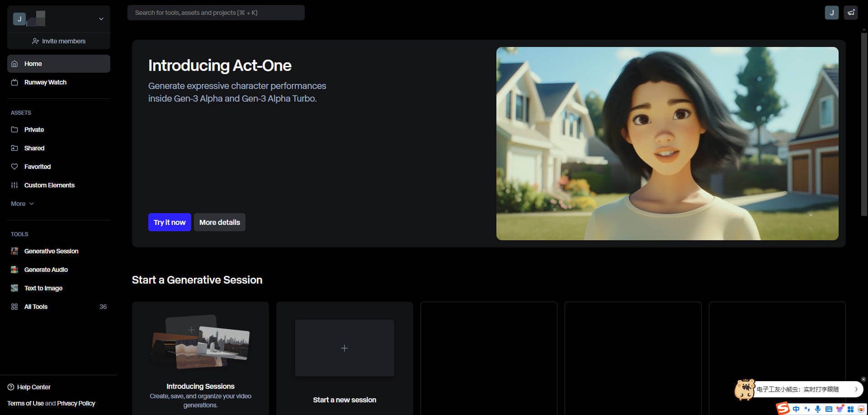868x415 pixels.
Task: Click the Generative Session tool icon
Action: 14,251
